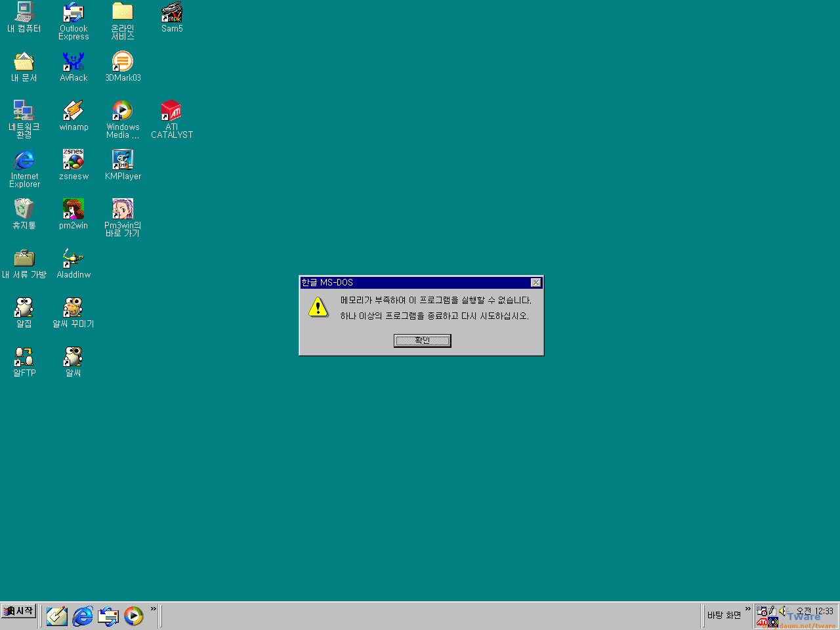Open the 네트워크 환경 icon

coord(24,119)
